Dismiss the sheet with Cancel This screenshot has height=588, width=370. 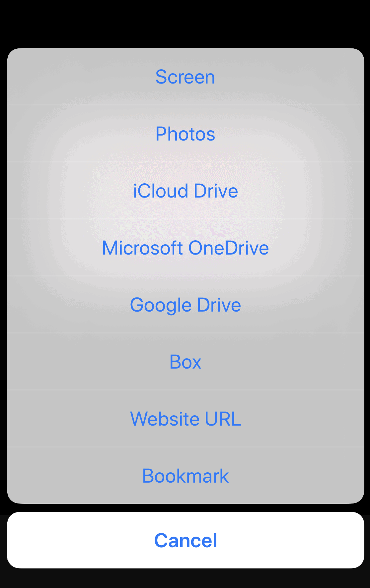[x=185, y=540]
